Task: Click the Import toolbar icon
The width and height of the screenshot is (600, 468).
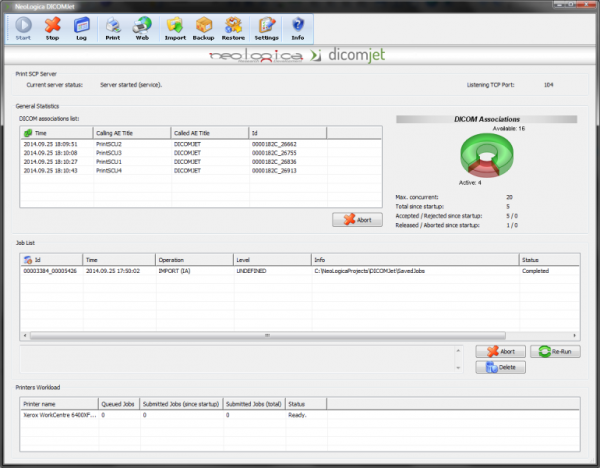Action: pos(175,27)
